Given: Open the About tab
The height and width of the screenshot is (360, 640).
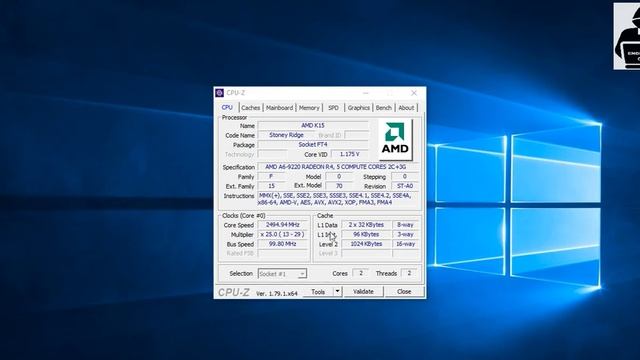Looking at the screenshot, I should click(406, 108).
